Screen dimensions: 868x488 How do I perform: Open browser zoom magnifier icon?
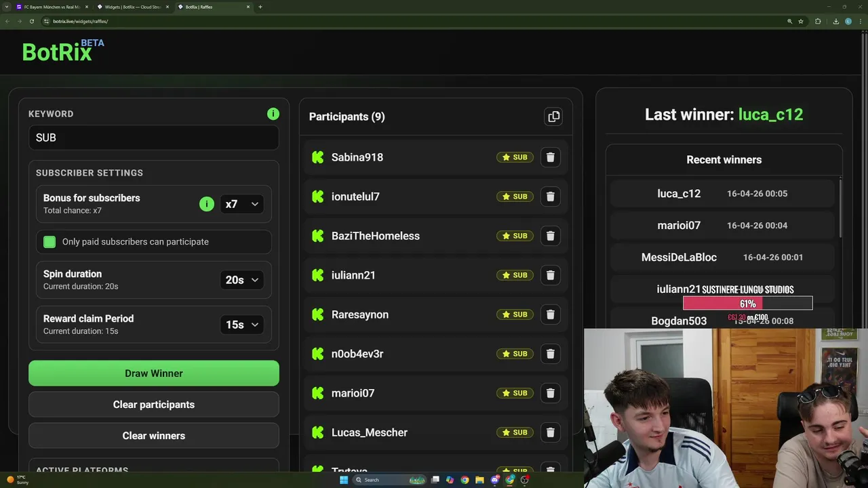click(x=789, y=21)
